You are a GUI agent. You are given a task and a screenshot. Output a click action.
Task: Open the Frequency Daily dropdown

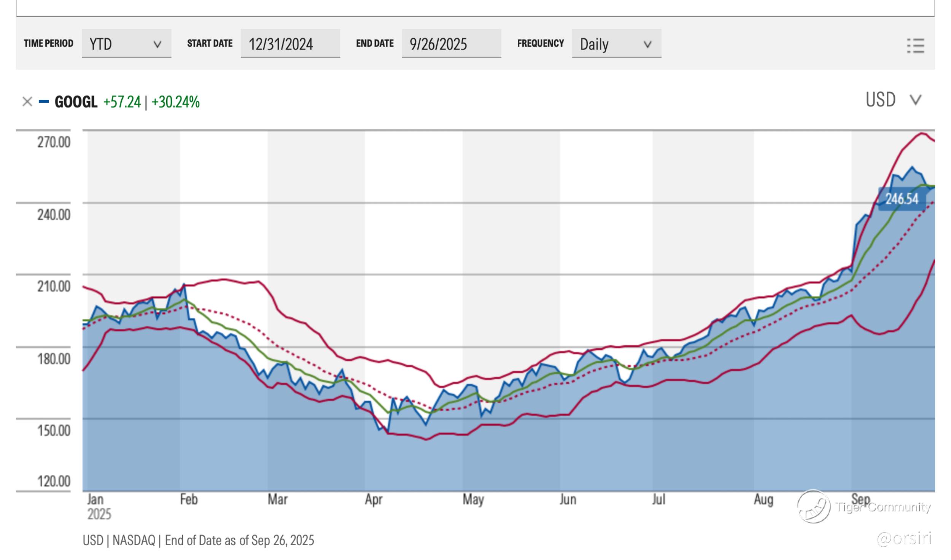click(x=616, y=44)
